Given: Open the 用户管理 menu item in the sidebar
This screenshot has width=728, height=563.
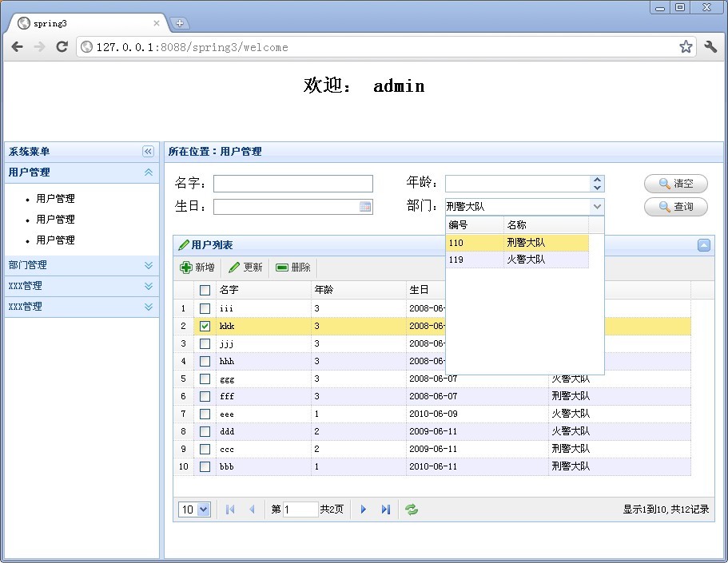Looking at the screenshot, I should point(55,199).
